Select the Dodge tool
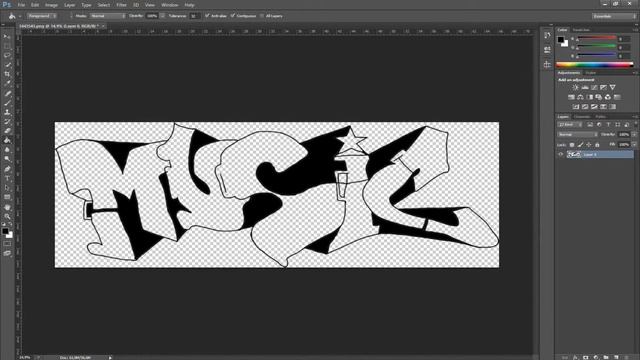The image size is (640, 360). tap(7, 159)
